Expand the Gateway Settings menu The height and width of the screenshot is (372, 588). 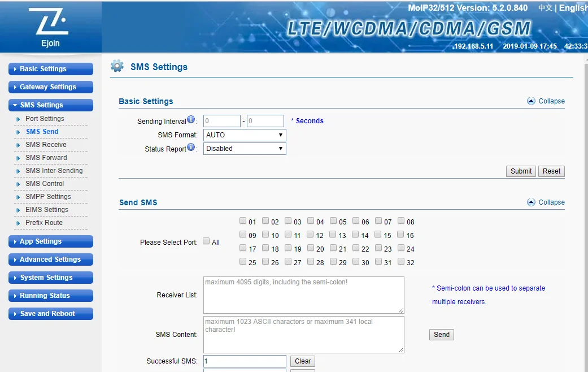click(x=51, y=87)
